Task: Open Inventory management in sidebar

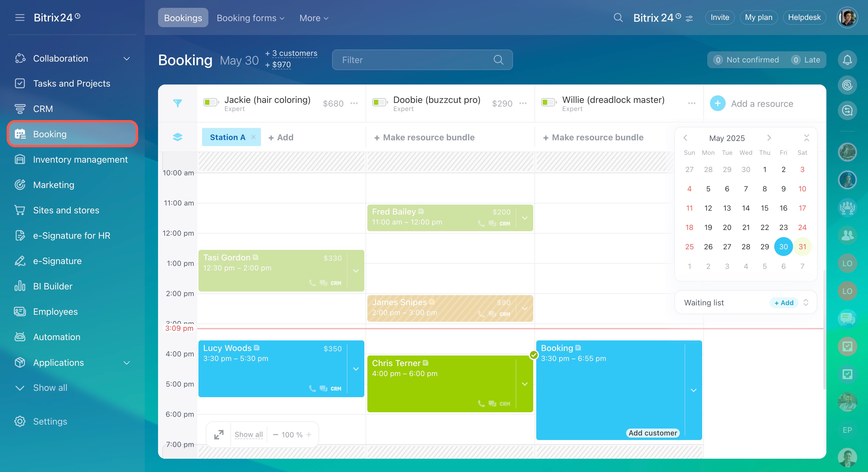Action: point(80,159)
